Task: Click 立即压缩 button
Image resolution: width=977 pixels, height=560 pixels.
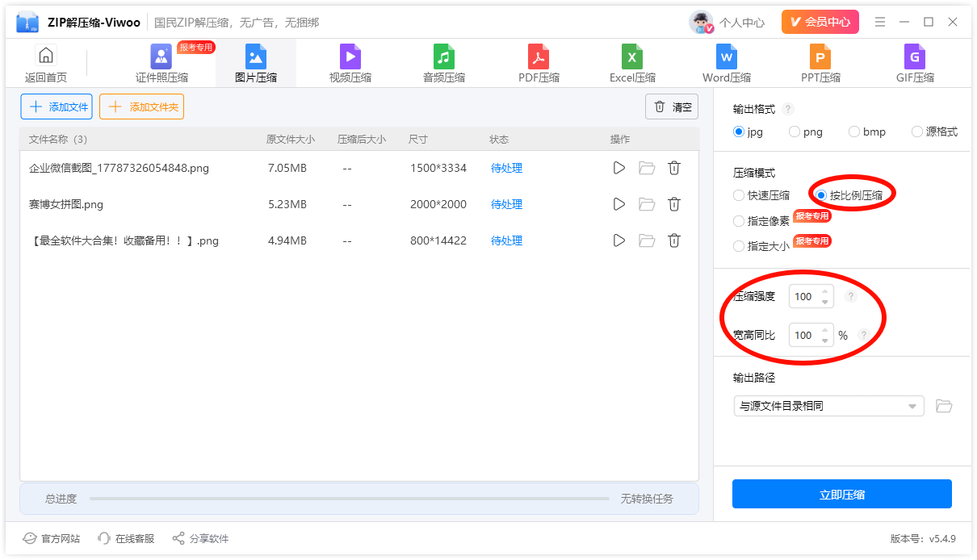Action: 842,495
